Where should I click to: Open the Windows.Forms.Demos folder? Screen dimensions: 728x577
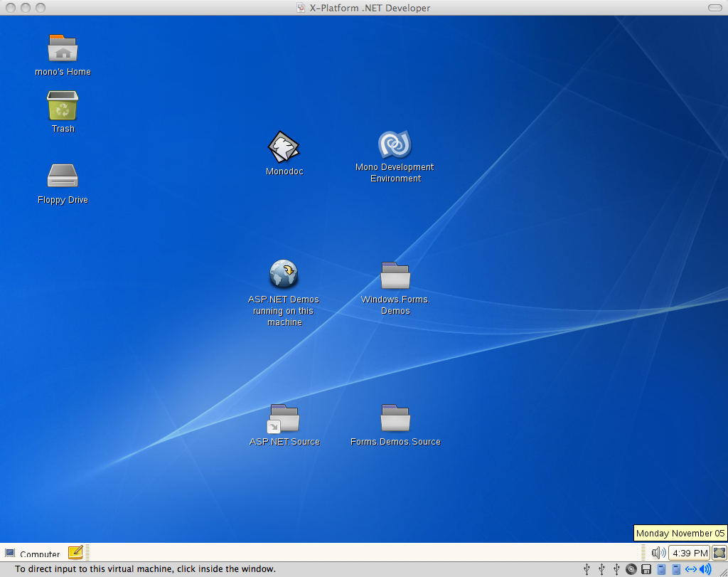pyautogui.click(x=395, y=275)
